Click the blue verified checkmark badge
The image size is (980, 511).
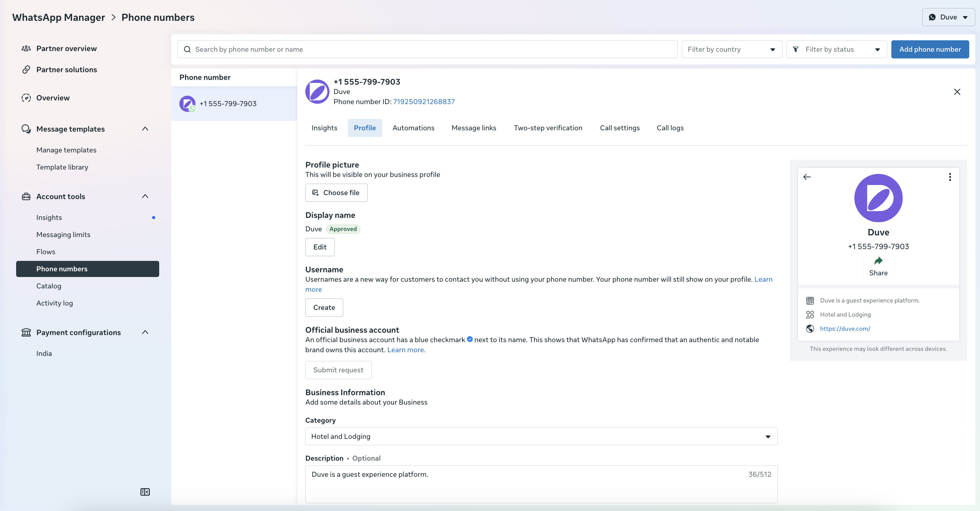(470, 339)
